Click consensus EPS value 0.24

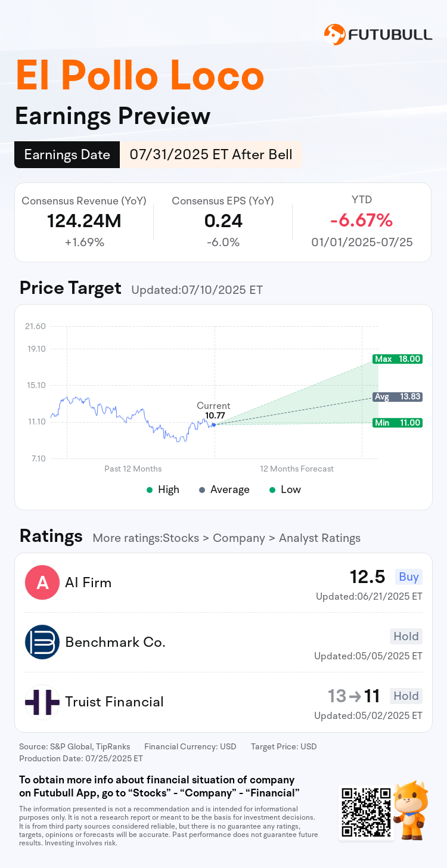(x=223, y=221)
